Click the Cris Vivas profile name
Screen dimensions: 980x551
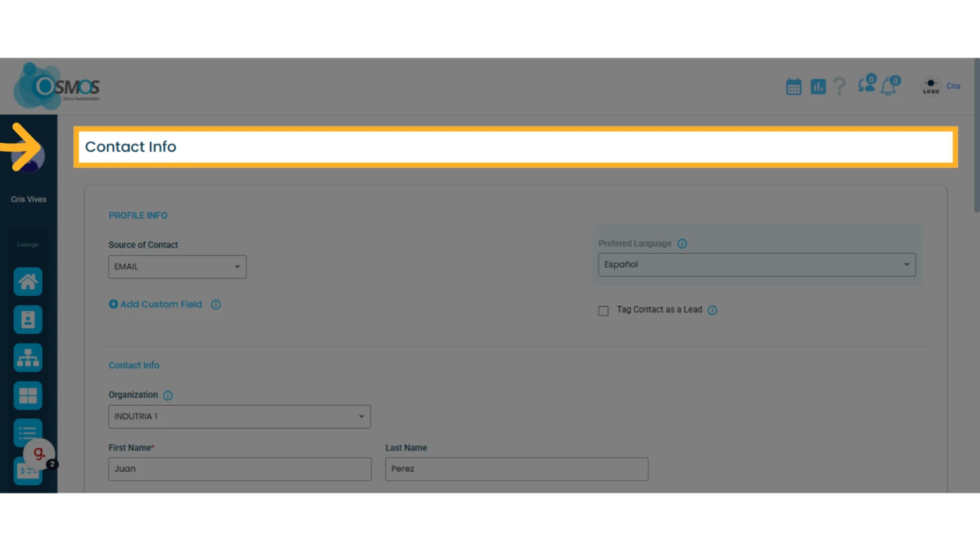(29, 200)
